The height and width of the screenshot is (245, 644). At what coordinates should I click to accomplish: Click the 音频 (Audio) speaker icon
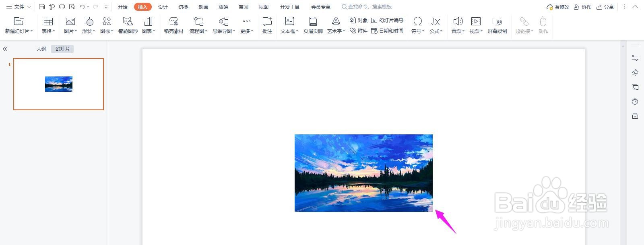click(x=458, y=21)
